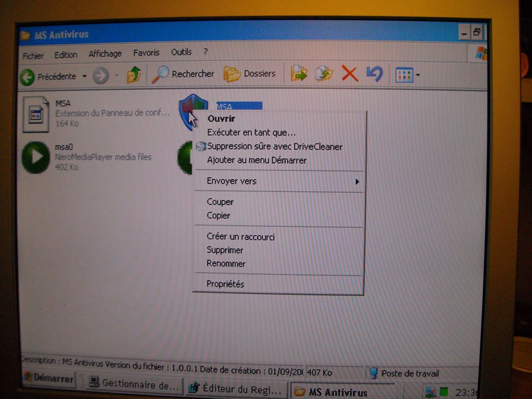Click the 164 Ko file size text
The width and height of the screenshot is (532, 399).
pos(67,124)
